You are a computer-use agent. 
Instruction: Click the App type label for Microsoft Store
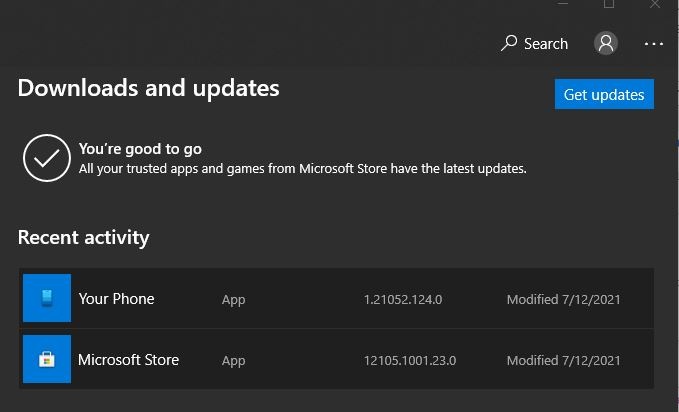[x=233, y=361]
